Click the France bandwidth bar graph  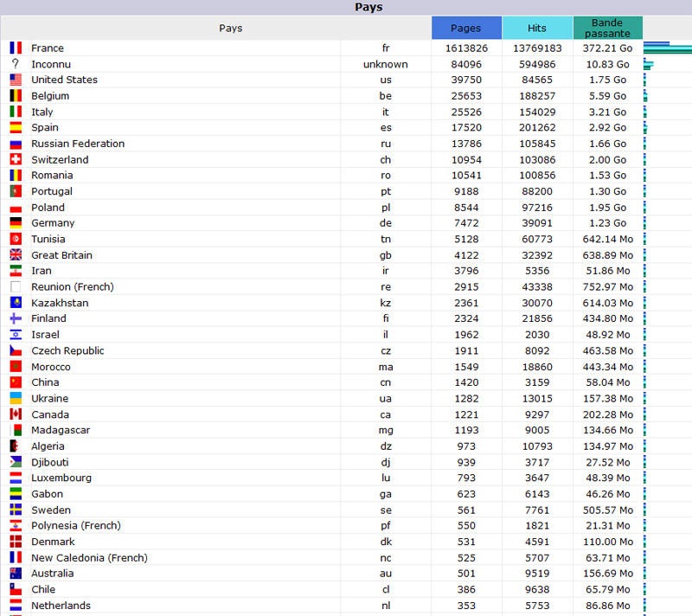668,48
